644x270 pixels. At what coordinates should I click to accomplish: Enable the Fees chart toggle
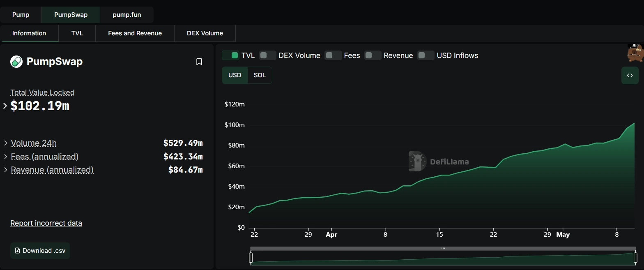333,55
